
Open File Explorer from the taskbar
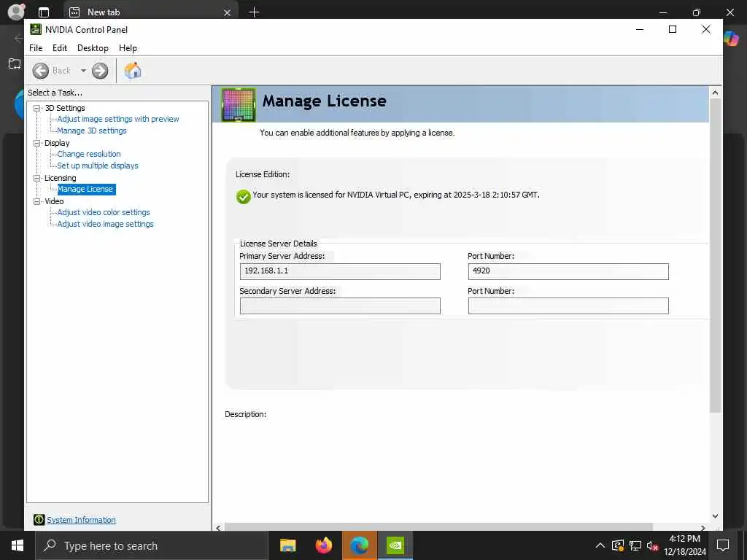pos(287,545)
